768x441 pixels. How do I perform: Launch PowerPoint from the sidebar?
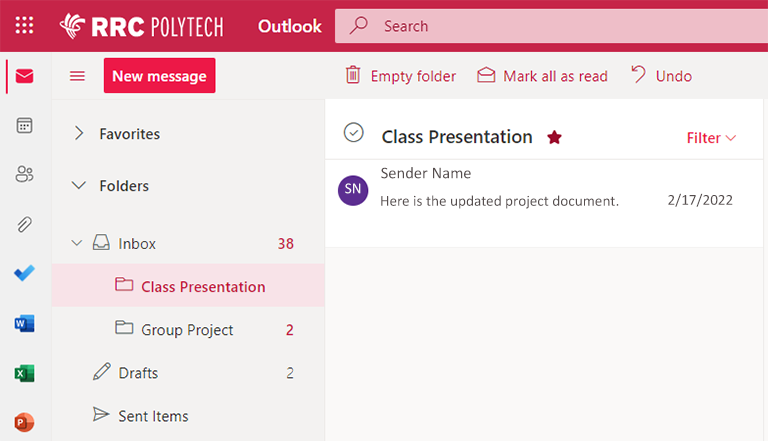[24, 422]
